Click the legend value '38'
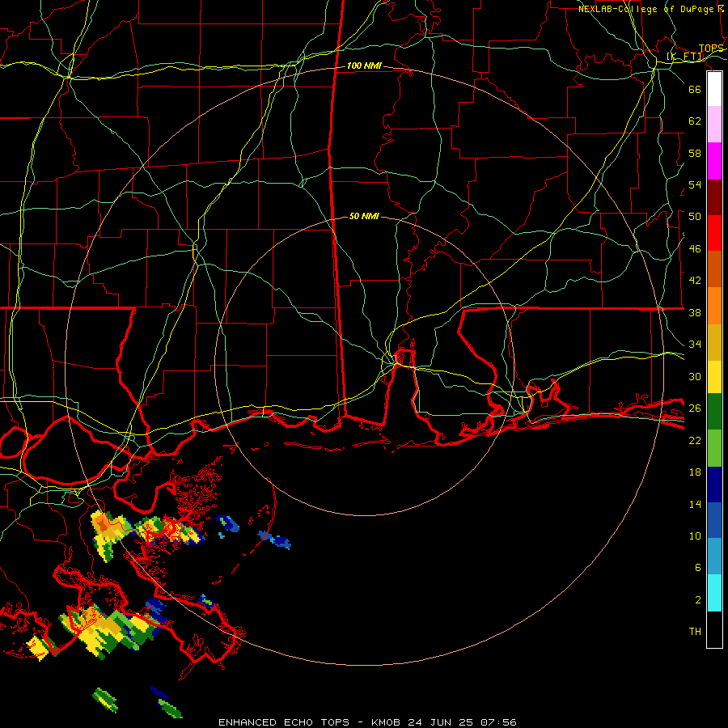Screen dimensions: 728x728 pos(695,312)
